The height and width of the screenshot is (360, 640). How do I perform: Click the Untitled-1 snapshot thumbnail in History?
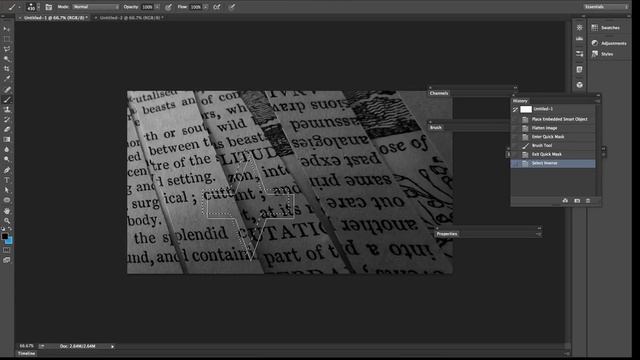click(526, 109)
